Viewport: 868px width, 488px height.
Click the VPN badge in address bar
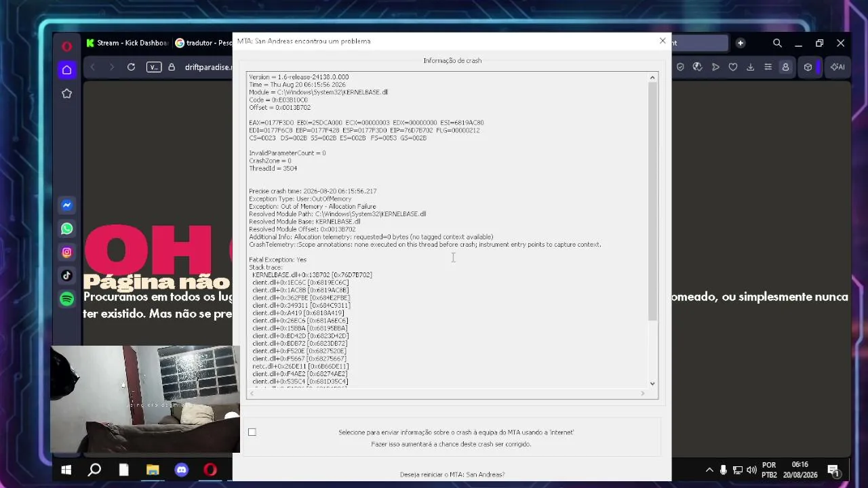pyautogui.click(x=154, y=67)
